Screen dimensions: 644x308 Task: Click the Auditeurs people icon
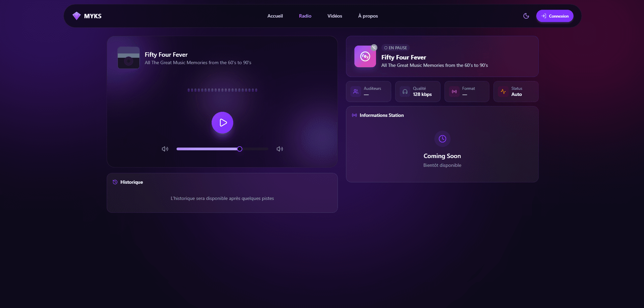pos(356,92)
